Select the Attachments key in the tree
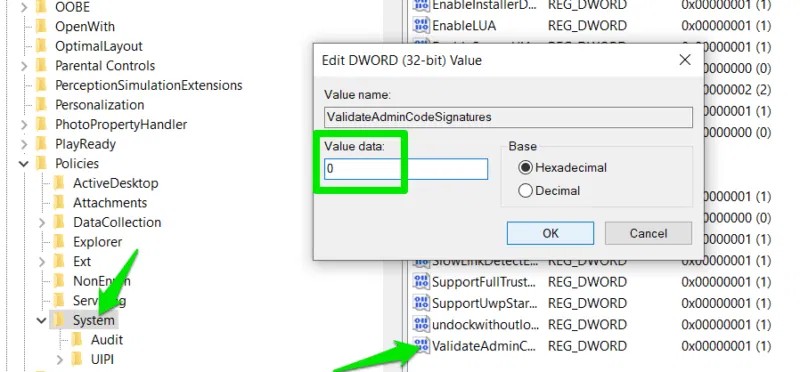800x372 pixels. (110, 203)
